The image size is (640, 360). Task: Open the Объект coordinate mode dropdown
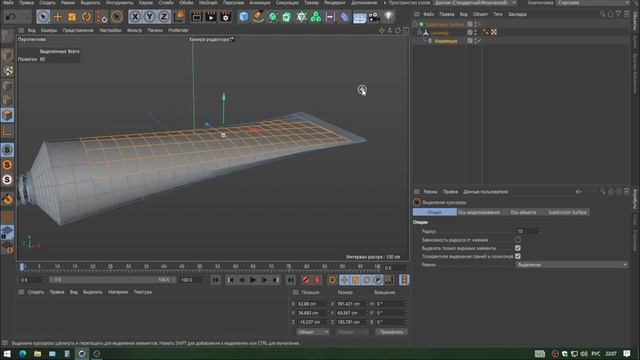(313, 332)
